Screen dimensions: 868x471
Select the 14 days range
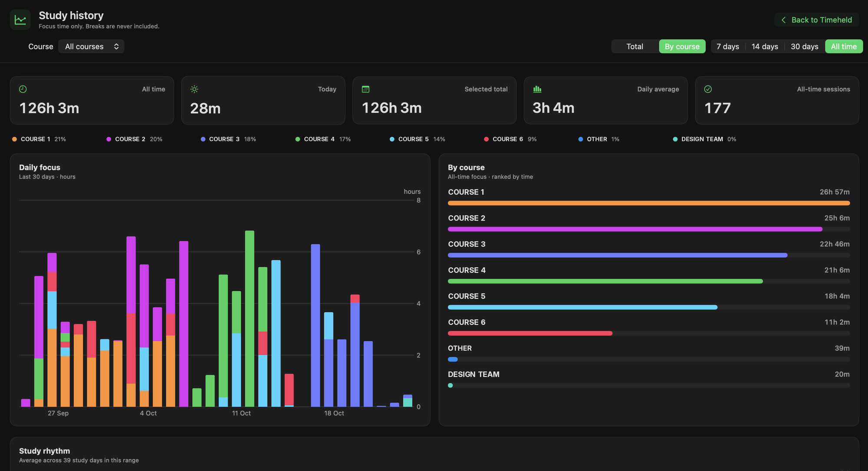point(765,46)
